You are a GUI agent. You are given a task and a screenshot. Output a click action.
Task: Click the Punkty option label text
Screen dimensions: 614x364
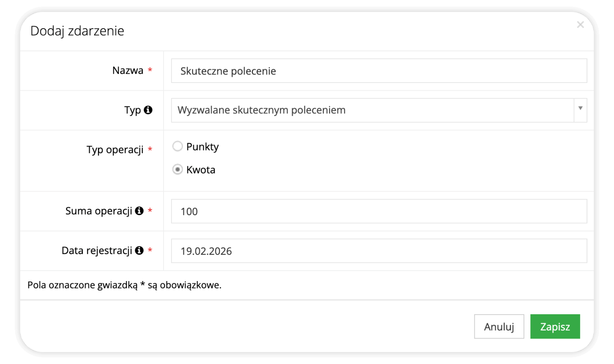coord(202,147)
